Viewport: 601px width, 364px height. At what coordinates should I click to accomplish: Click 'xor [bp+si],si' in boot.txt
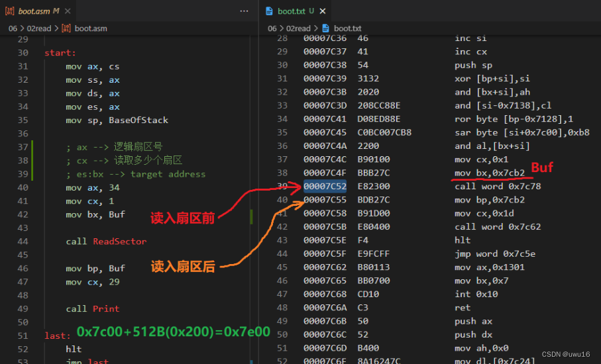pyautogui.click(x=492, y=79)
